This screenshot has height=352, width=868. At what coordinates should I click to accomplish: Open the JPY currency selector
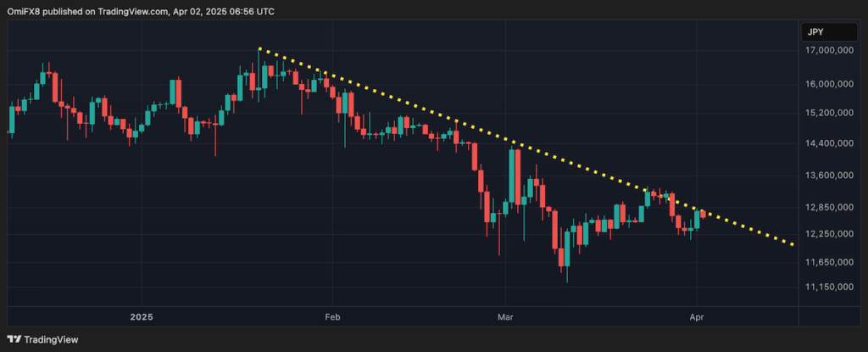[x=829, y=32]
